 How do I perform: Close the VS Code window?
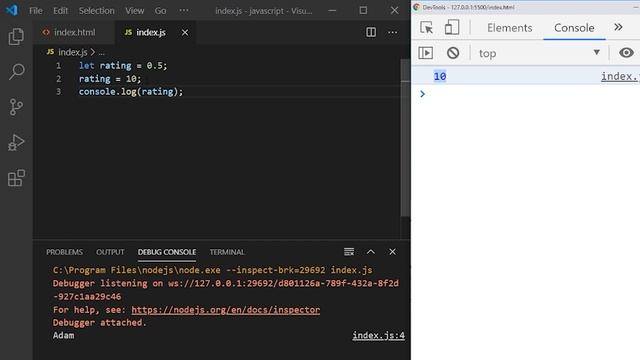click(394, 11)
